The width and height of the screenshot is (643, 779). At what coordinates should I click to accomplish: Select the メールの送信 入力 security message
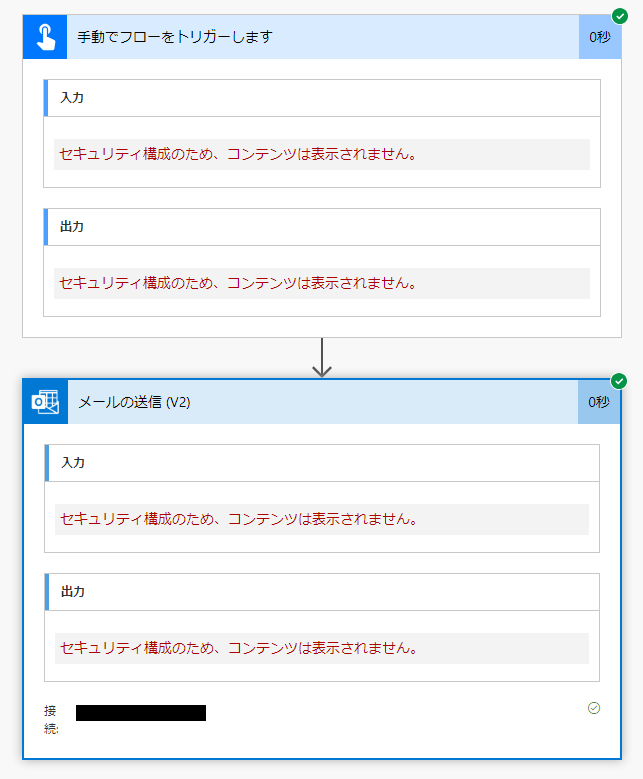pos(238,519)
